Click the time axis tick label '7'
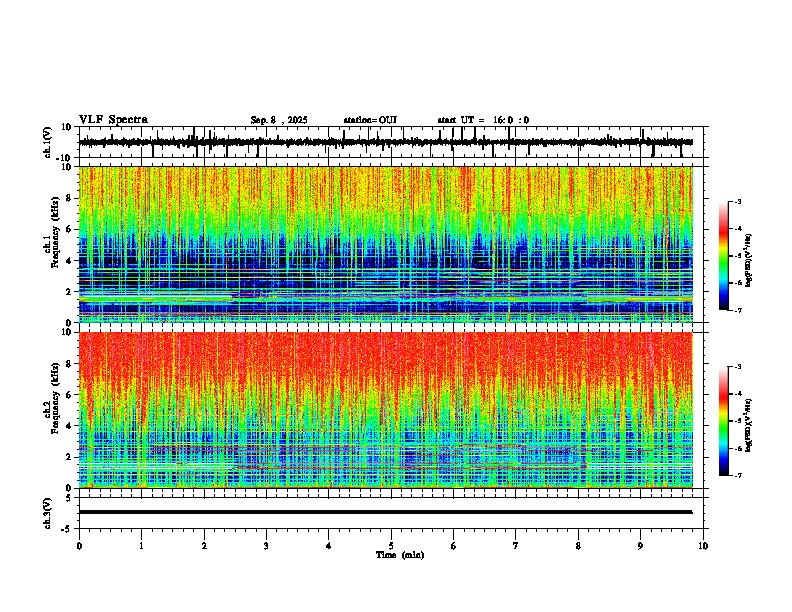 coord(516,546)
